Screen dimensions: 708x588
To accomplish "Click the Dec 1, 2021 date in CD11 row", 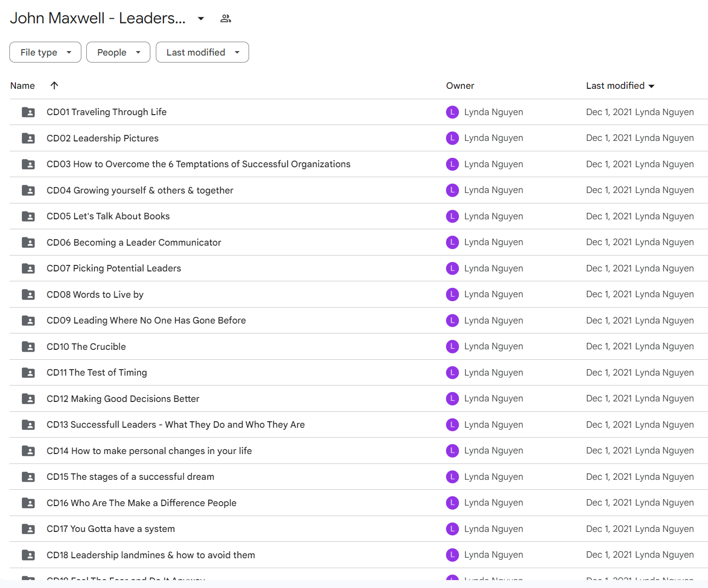I will pyautogui.click(x=609, y=373).
